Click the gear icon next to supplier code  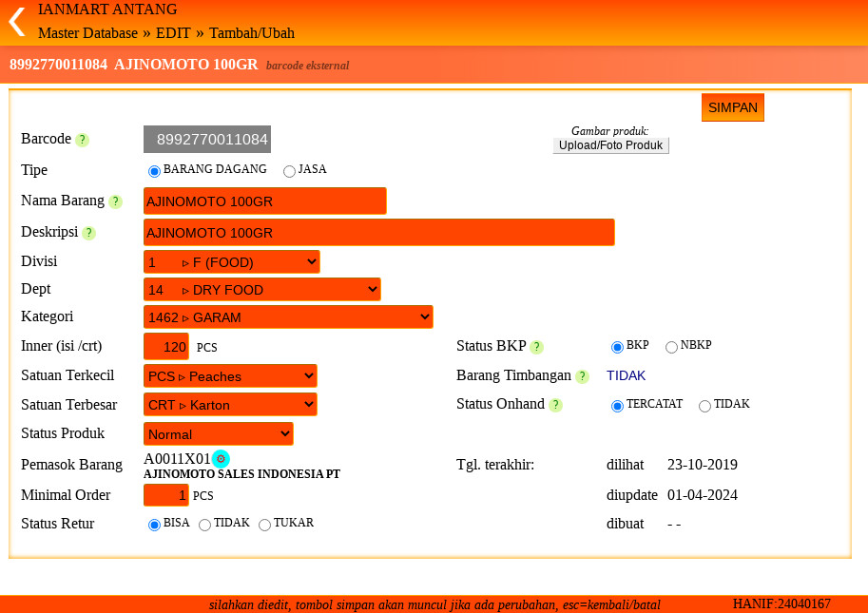(221, 459)
